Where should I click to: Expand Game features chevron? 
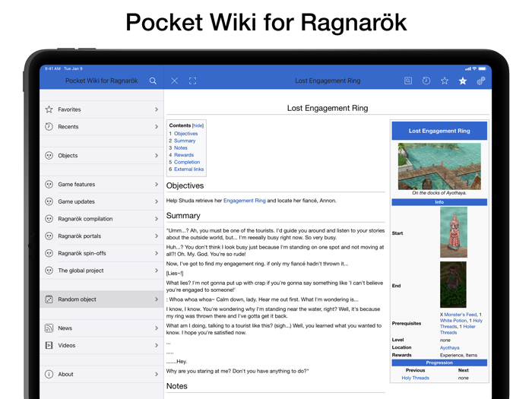point(157,184)
